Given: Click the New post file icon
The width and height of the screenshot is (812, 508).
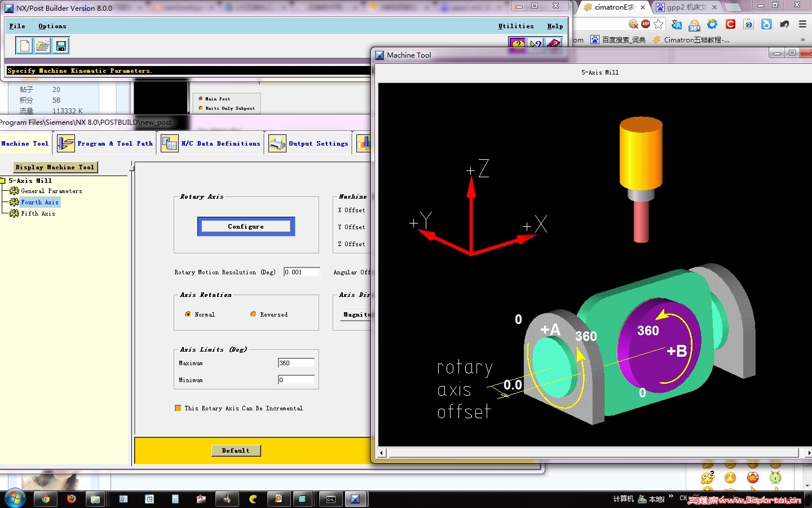Looking at the screenshot, I should point(24,46).
